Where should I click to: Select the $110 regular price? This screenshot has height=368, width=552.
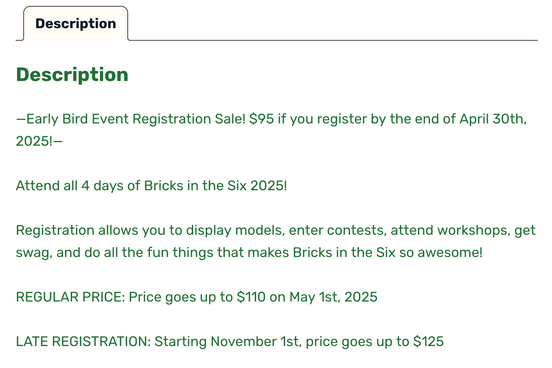[x=251, y=297]
